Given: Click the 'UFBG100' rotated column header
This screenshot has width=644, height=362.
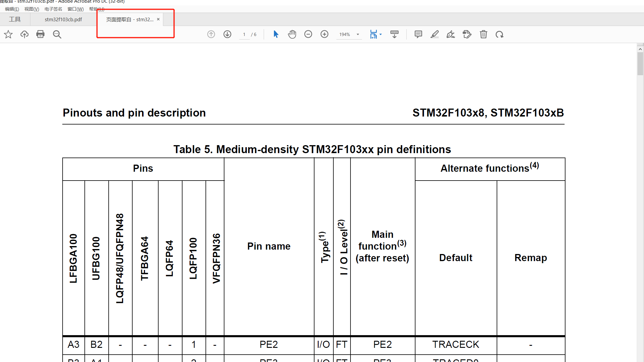Looking at the screenshot, I should 96,258.
